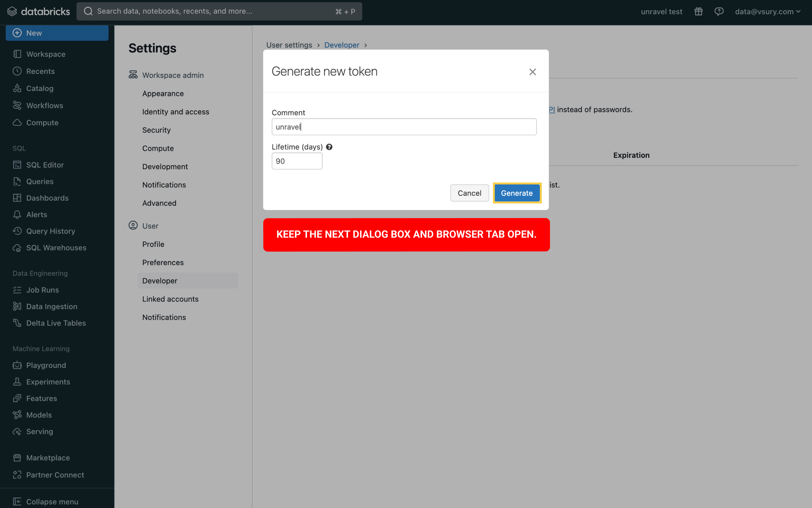Click the Job Runs icon
The height and width of the screenshot is (508, 812).
(x=17, y=290)
